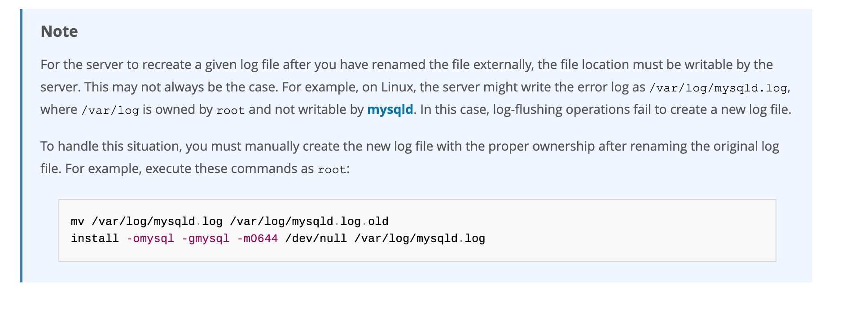Click the -omysql option in code
Viewport: 868px width, 312px height.
click(150, 238)
